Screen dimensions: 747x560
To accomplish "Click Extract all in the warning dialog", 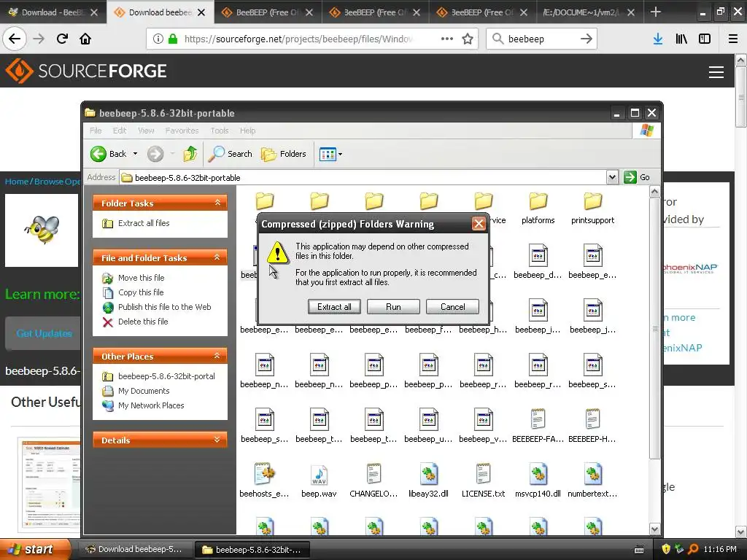I will pos(334,307).
